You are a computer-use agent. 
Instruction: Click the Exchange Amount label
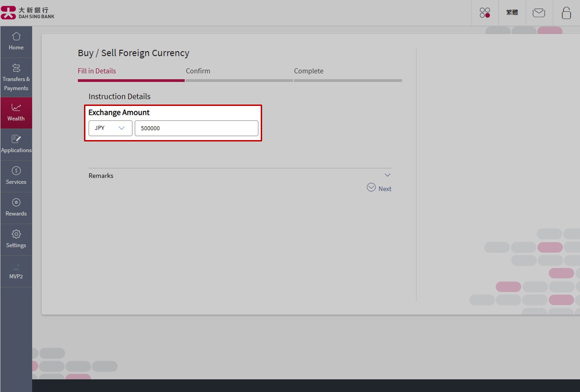click(x=119, y=113)
